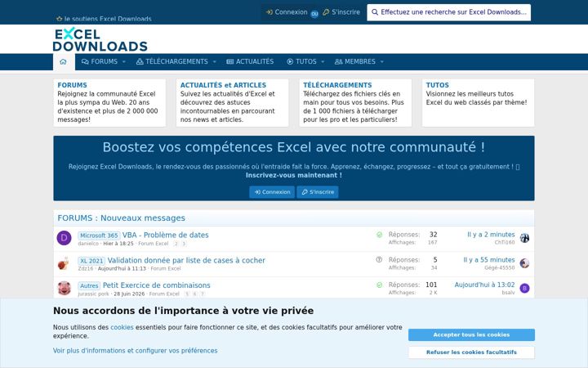The height and width of the screenshot is (368, 588).
Task: Open Validation donnée par liste thread
Action: 186,260
